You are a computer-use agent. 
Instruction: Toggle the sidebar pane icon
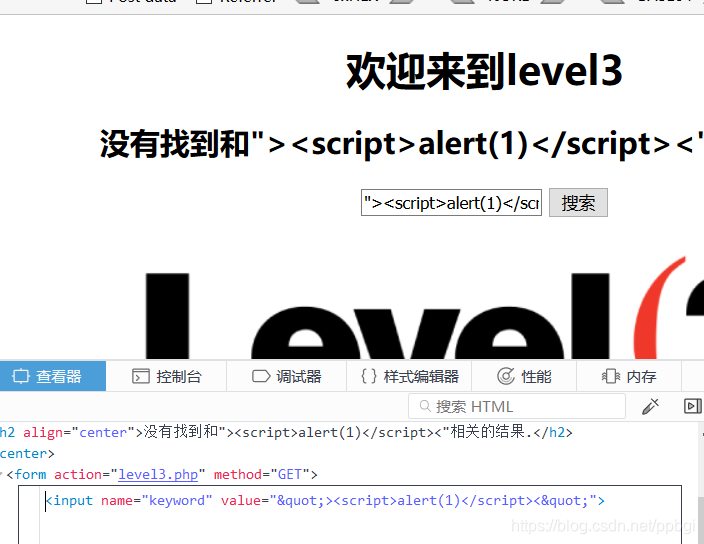click(x=692, y=406)
